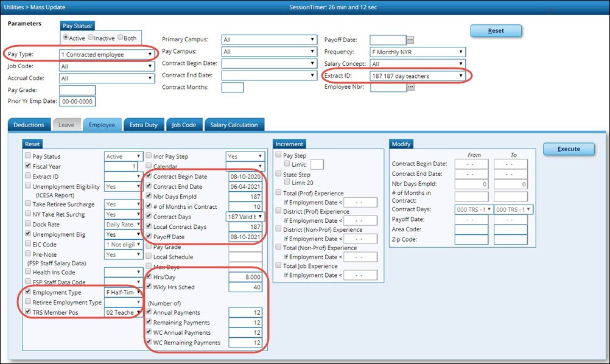Click the Prior Yr Emp Date field
Viewport: 610px width, 364px height.
pyautogui.click(x=77, y=102)
